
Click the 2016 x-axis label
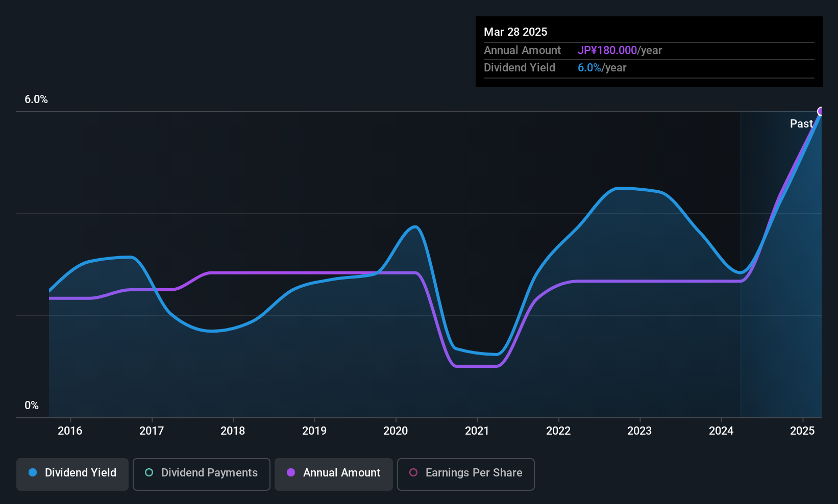tap(70, 431)
